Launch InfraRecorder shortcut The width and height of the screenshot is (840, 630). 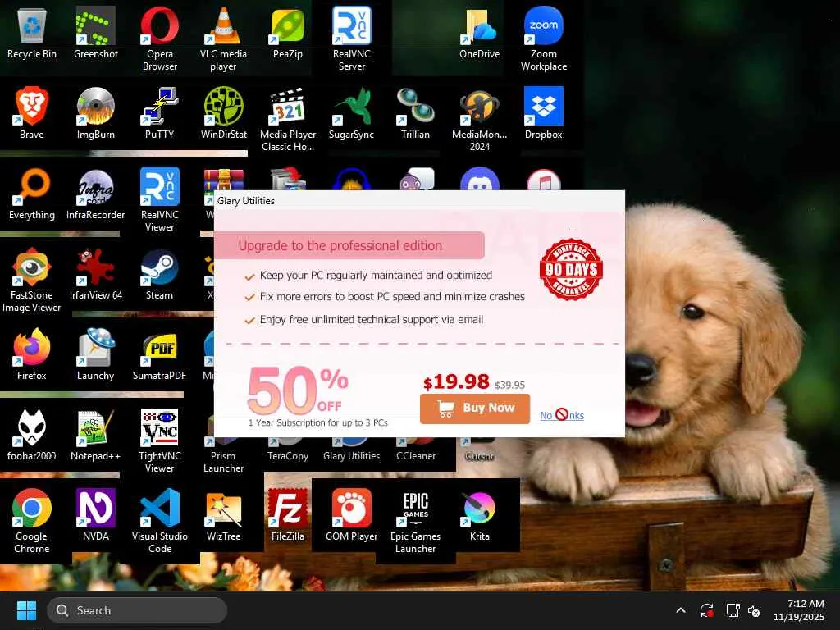[95, 193]
